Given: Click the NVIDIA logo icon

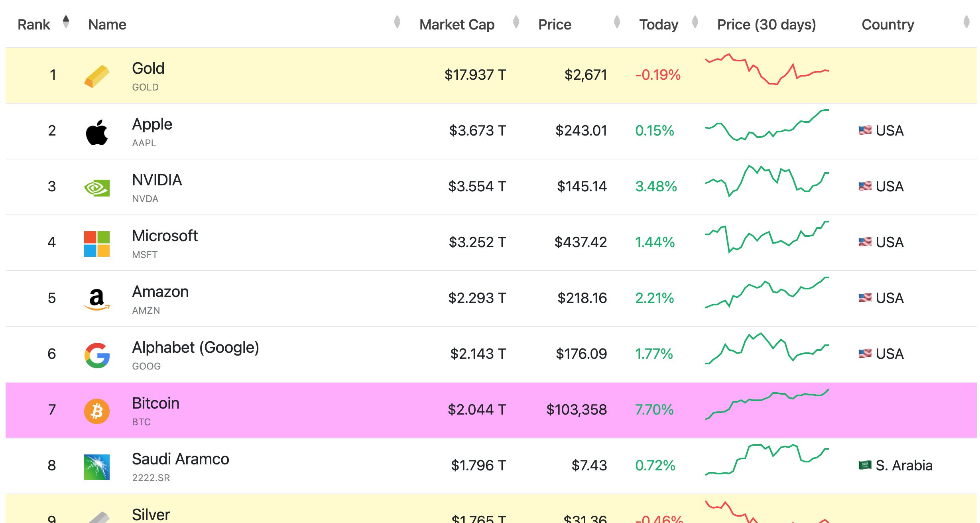Looking at the screenshot, I should click(x=97, y=188).
